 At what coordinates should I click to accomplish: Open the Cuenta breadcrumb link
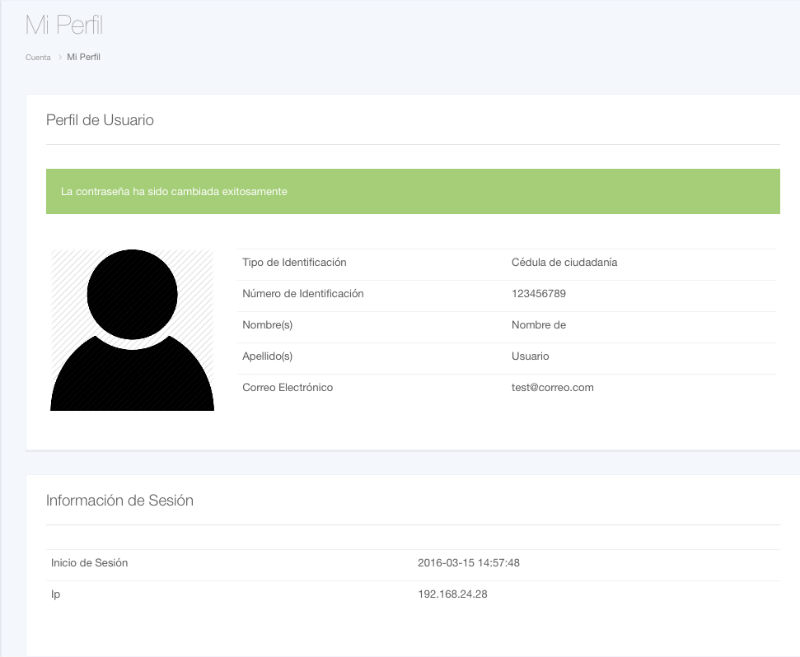tap(38, 57)
